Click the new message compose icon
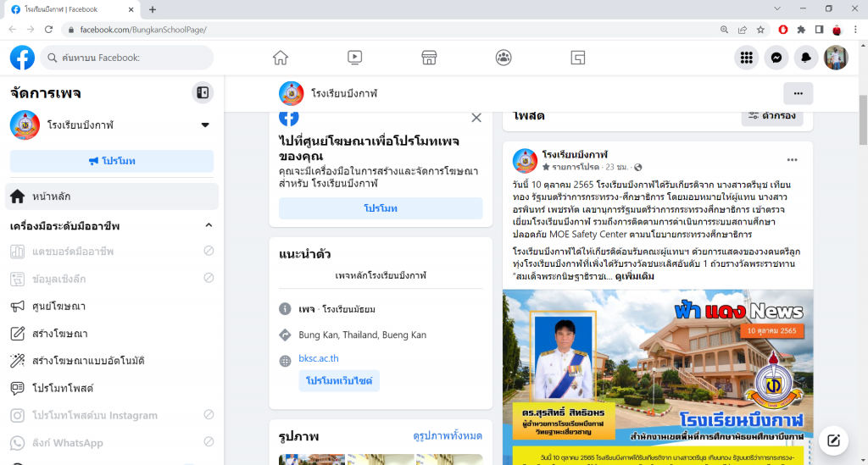The image size is (868, 465). [x=834, y=440]
